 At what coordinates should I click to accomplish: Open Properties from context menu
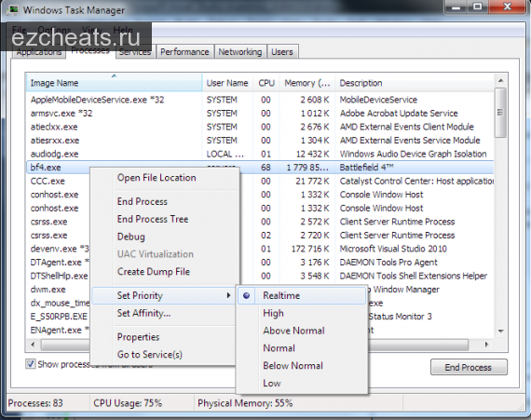[138, 337]
